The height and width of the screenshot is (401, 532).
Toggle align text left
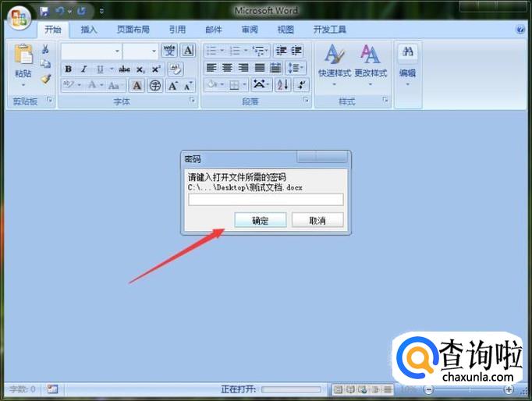(211, 68)
